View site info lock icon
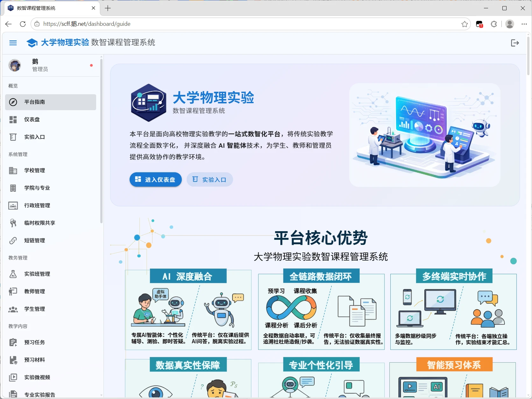Screen dimensions: 532x399 37,24
